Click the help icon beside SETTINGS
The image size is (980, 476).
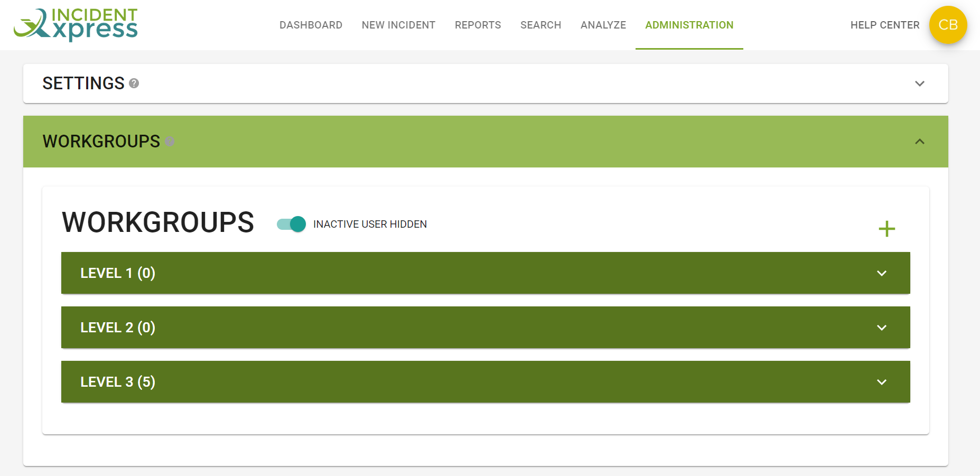(x=134, y=83)
